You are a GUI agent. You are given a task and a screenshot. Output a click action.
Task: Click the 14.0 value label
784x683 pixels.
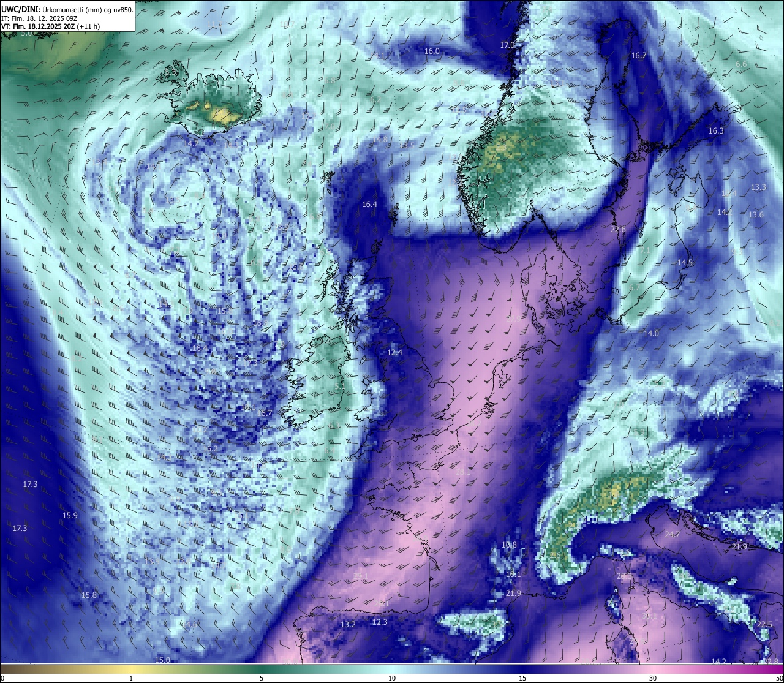651,334
